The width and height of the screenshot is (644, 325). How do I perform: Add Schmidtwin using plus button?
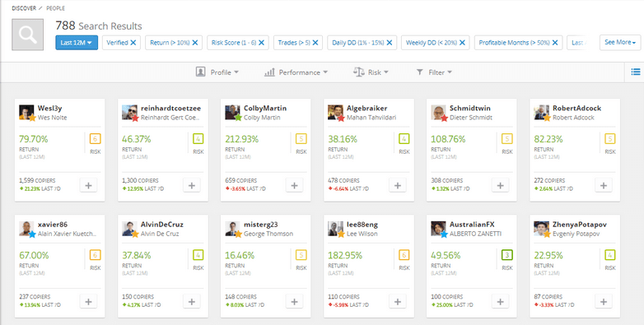tap(500, 185)
